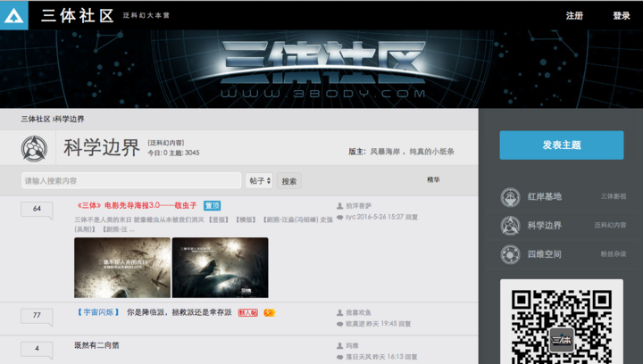Click user icon beside 玛雅
The image size is (643, 364).
(x=339, y=346)
